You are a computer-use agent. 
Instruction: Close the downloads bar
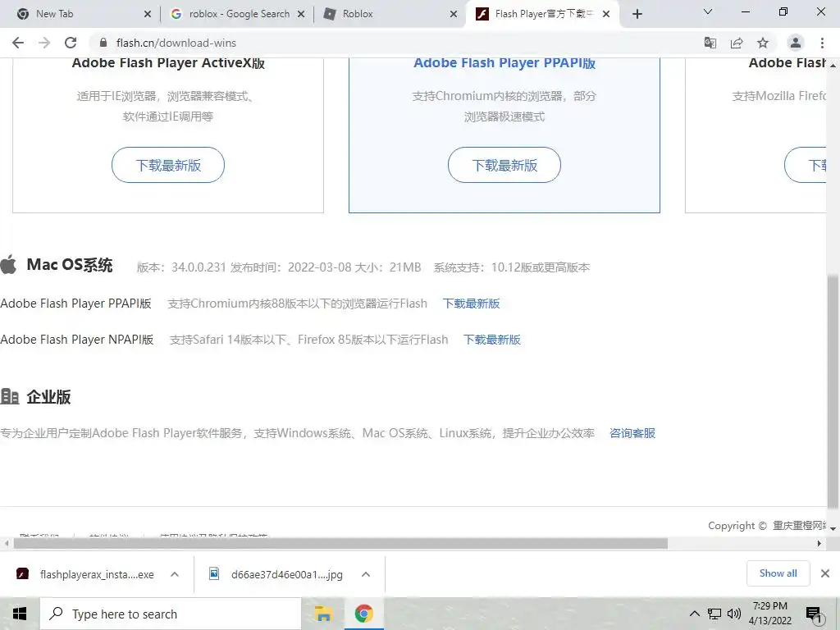(825, 573)
